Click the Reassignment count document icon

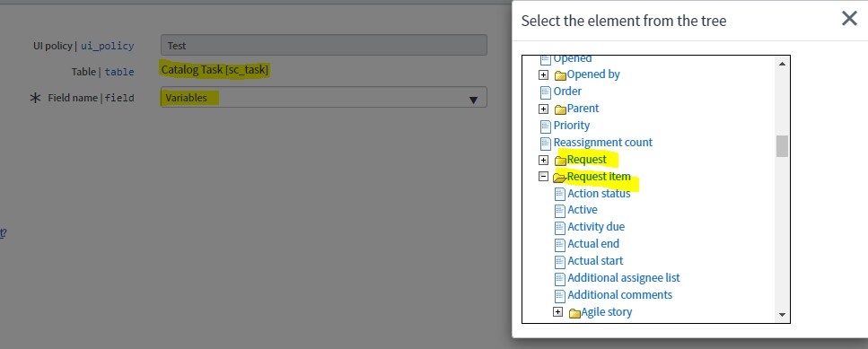pyautogui.click(x=546, y=143)
